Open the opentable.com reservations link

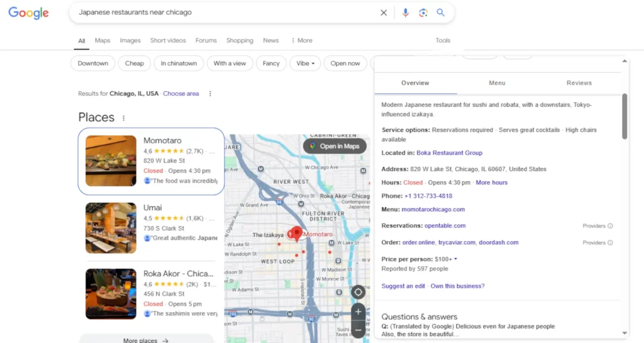(445, 225)
